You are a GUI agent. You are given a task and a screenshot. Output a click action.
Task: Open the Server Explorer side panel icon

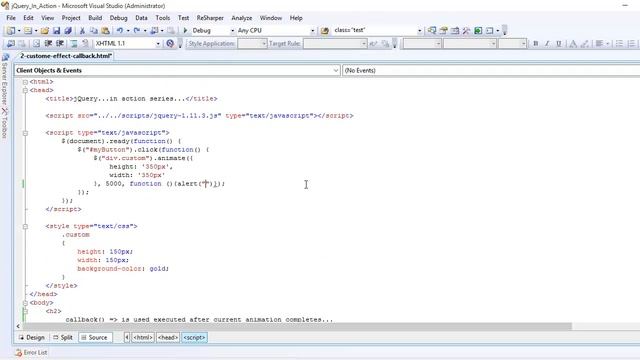click(x=5, y=58)
